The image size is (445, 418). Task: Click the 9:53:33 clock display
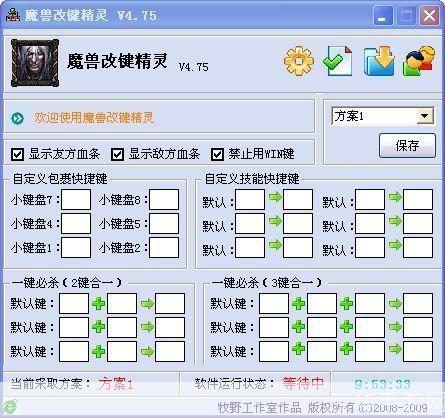pyautogui.click(x=382, y=384)
